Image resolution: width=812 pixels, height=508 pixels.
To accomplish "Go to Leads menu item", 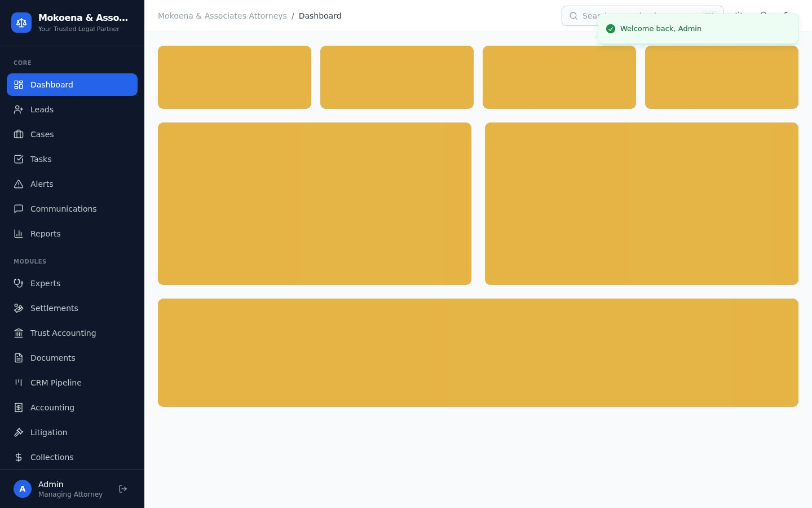I will (72, 110).
